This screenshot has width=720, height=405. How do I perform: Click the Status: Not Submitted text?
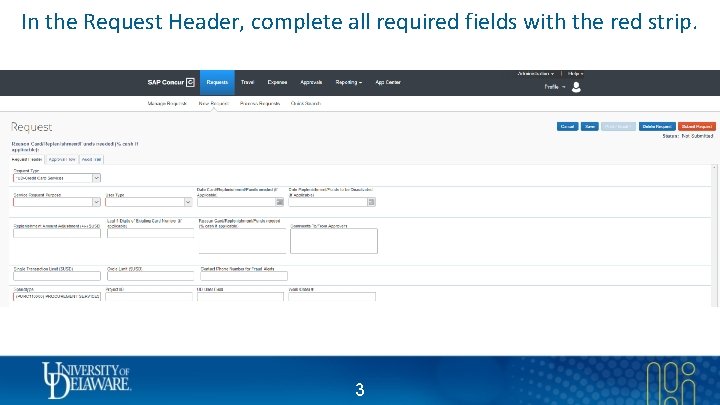pos(688,136)
